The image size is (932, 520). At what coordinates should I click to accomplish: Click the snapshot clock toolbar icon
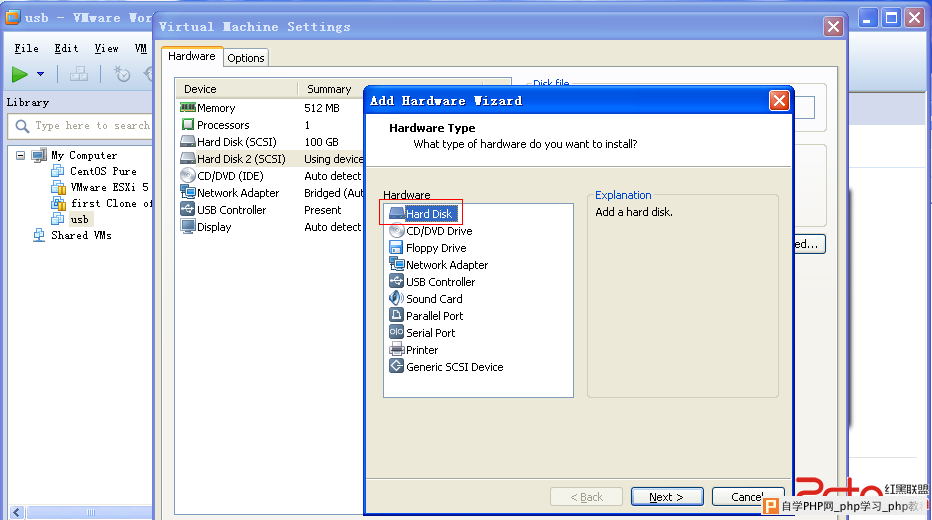122,74
